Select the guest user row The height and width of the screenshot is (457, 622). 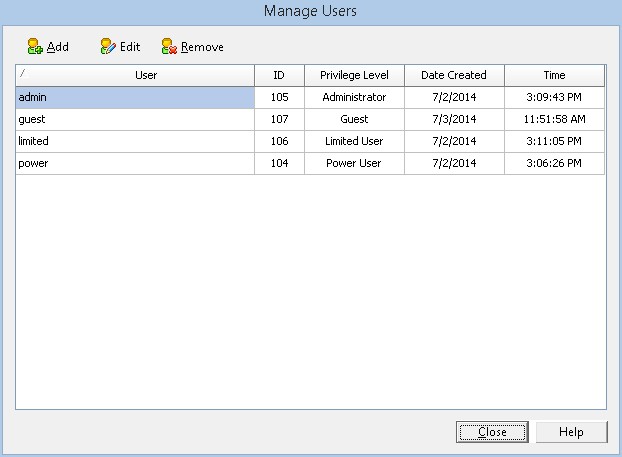click(134, 119)
